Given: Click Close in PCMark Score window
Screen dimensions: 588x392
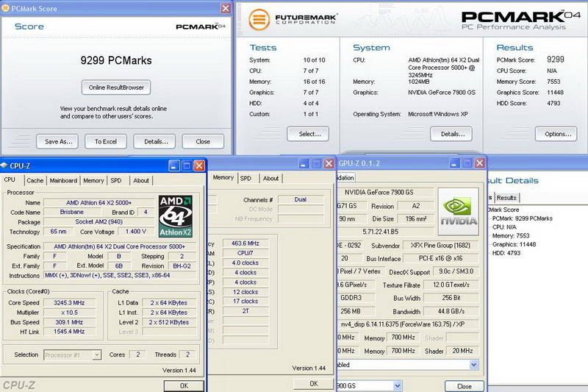Looking at the screenshot, I should point(203,141).
